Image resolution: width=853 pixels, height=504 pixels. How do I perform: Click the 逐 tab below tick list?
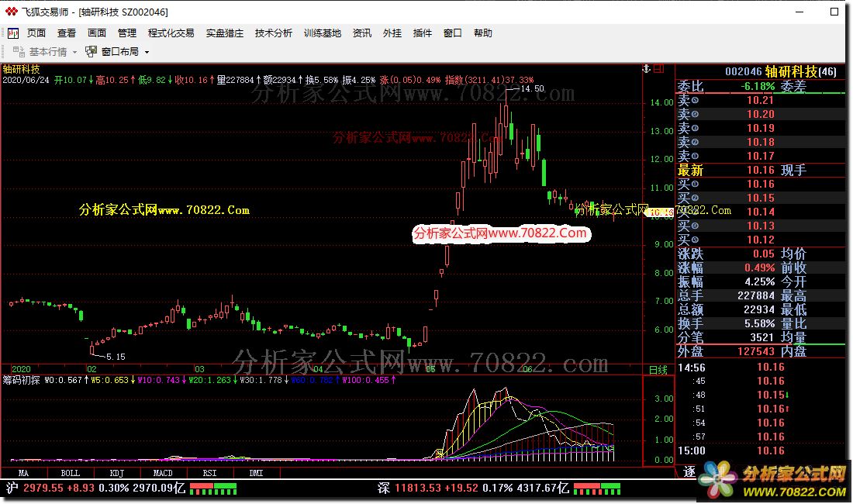click(x=689, y=471)
